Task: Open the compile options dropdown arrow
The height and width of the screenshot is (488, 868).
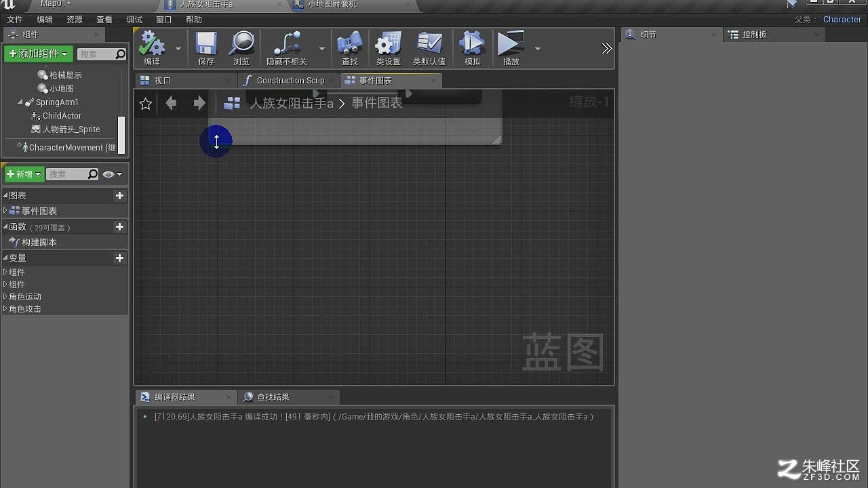Action: coord(178,49)
